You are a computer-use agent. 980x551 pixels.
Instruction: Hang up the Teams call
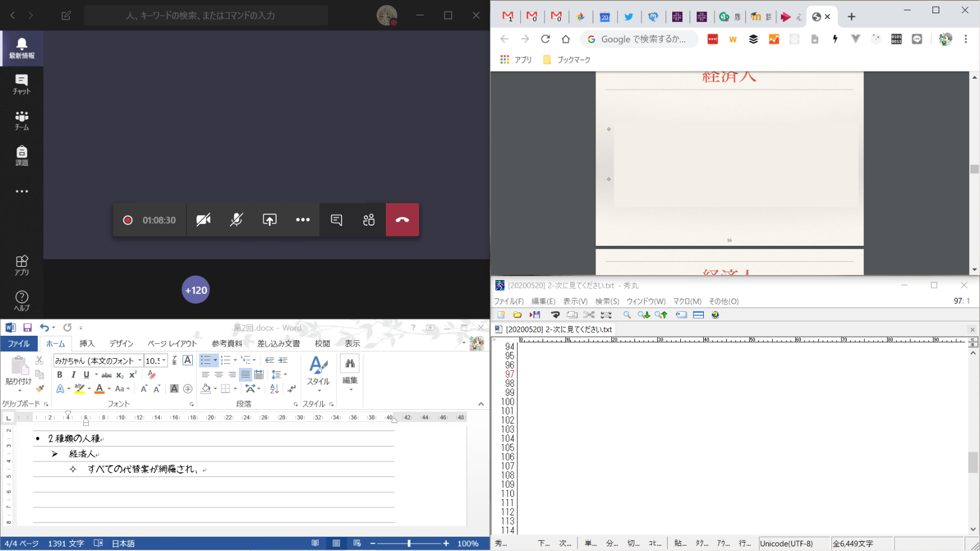click(402, 220)
